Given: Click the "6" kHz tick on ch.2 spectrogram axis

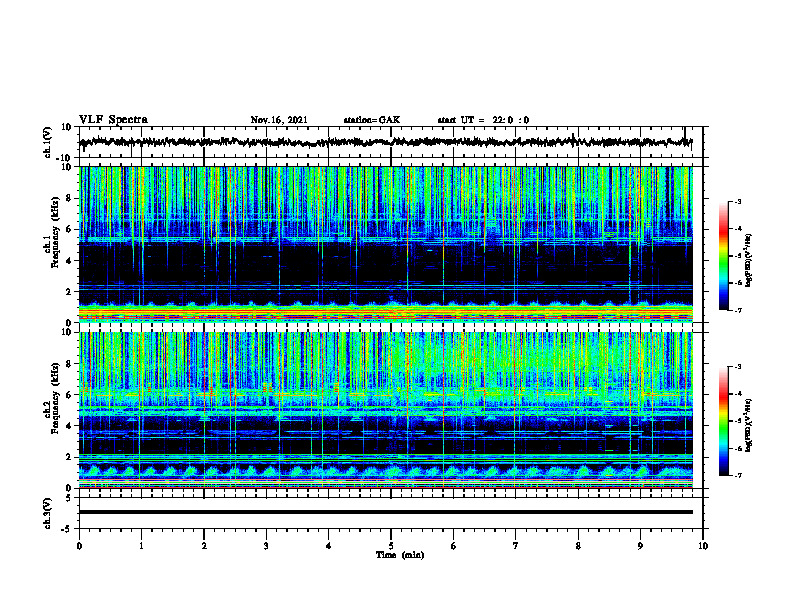Looking at the screenshot, I should point(69,395).
